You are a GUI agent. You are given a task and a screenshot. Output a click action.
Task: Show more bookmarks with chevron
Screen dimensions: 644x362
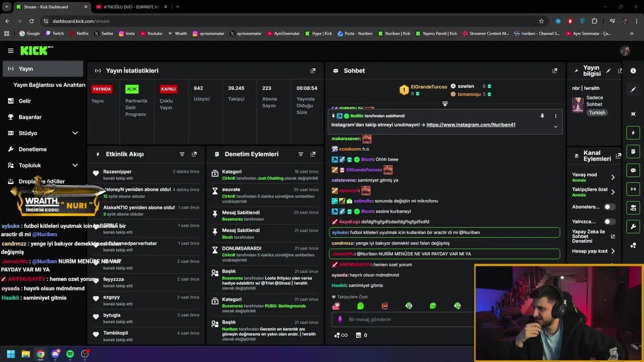[632, 34]
